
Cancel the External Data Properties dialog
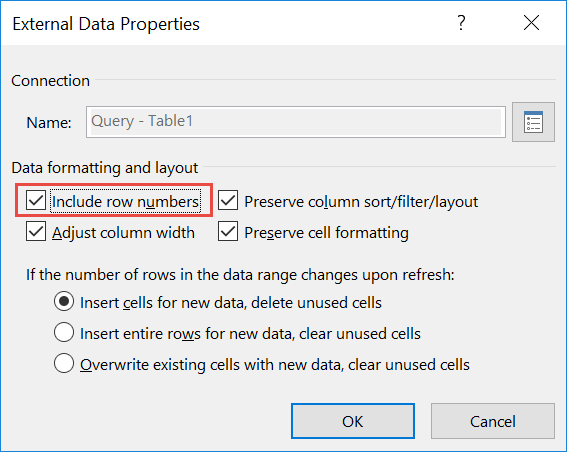493,421
